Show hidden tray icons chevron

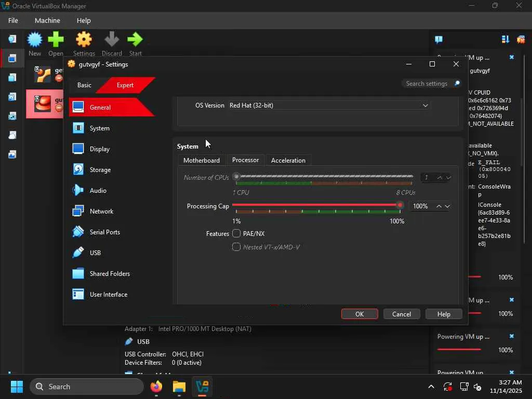pos(431,387)
